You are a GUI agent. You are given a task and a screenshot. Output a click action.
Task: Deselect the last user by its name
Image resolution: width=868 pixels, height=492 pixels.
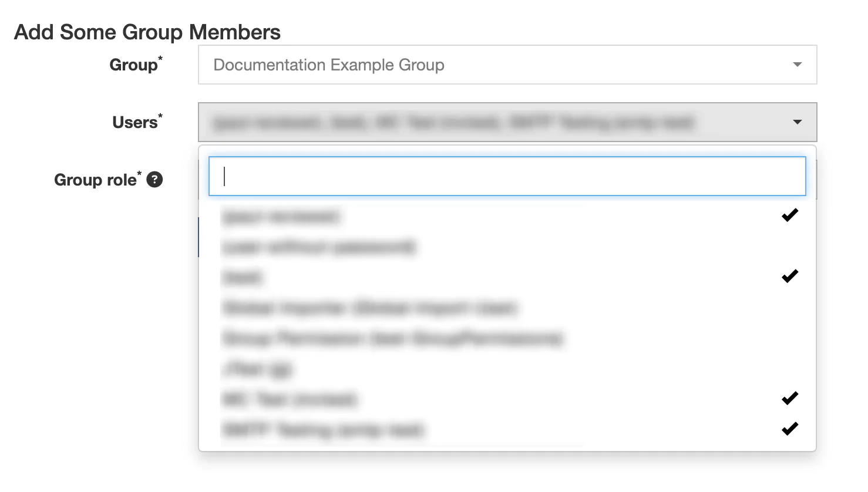click(x=322, y=430)
